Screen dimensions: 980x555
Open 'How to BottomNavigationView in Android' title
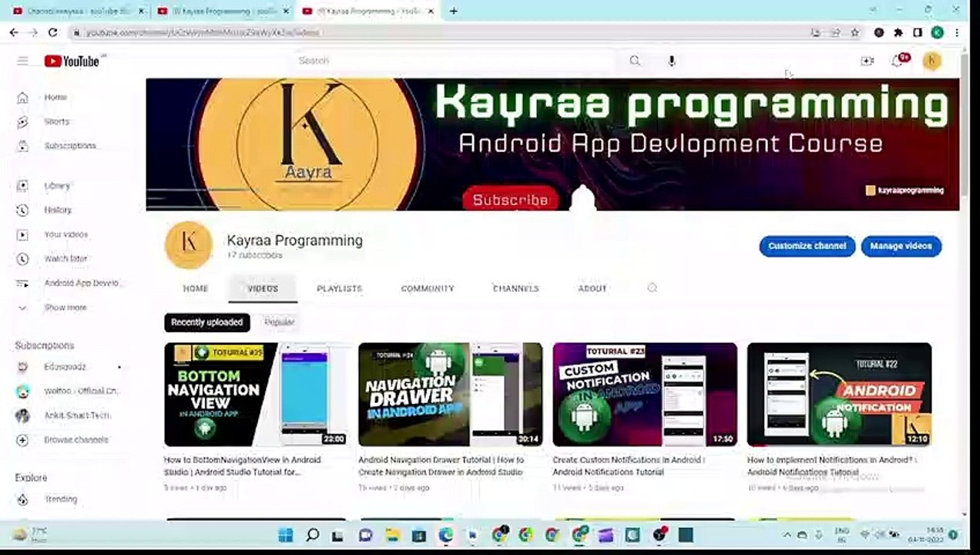click(243, 466)
